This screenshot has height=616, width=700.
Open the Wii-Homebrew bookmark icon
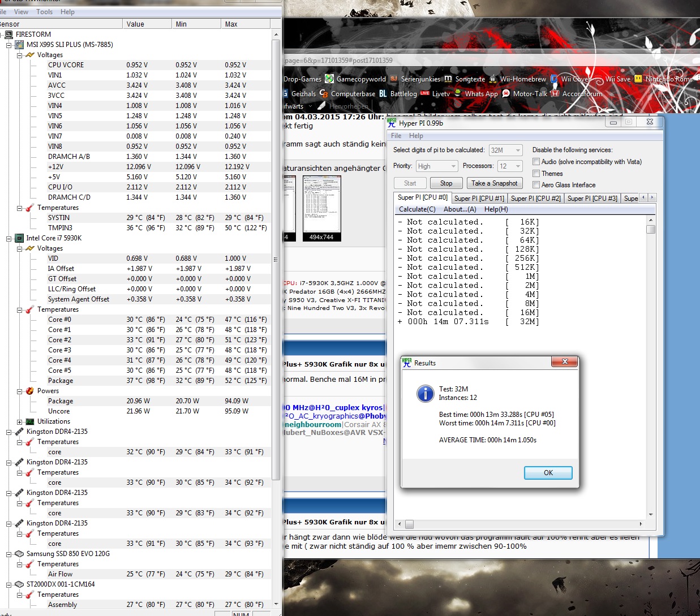493,79
